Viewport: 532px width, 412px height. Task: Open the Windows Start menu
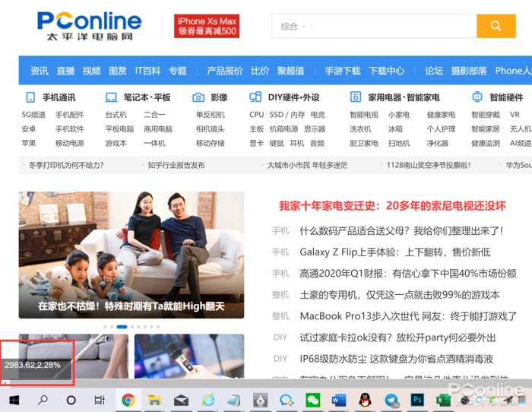point(14,400)
